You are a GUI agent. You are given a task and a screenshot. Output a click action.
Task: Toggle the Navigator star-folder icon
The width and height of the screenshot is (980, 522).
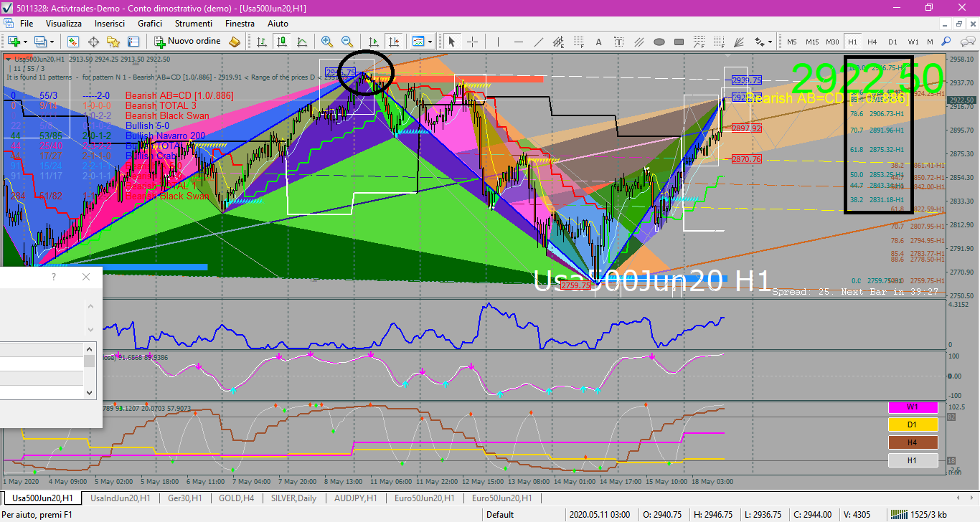[x=113, y=42]
